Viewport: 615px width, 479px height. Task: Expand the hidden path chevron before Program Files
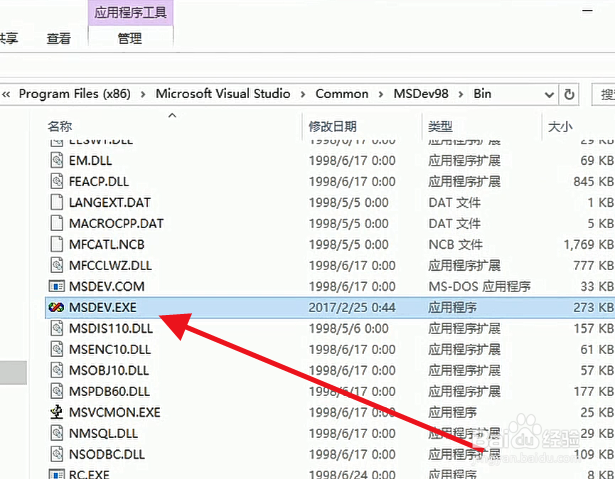click(x=6, y=94)
